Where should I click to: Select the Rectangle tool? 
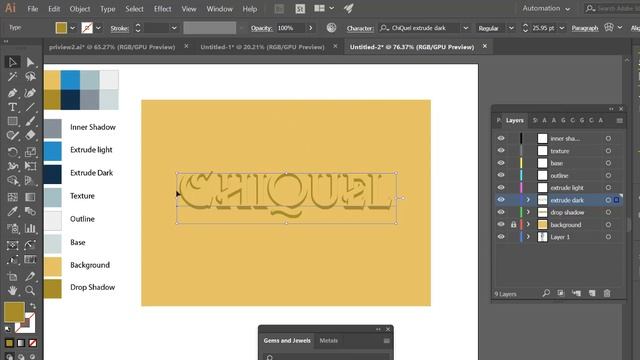tap(12, 121)
